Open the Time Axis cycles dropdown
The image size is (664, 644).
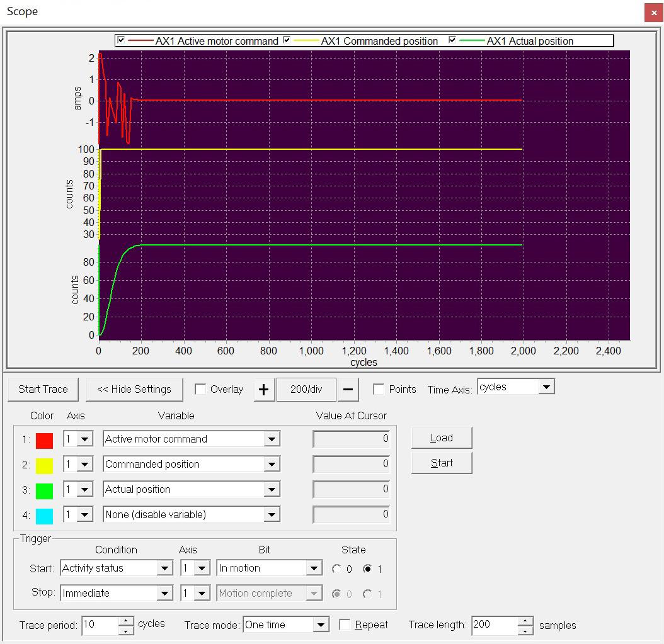[x=546, y=387]
